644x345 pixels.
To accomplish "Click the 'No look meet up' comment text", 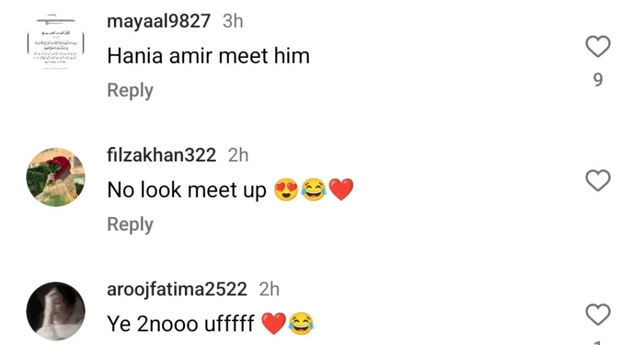I will pos(187,190).
